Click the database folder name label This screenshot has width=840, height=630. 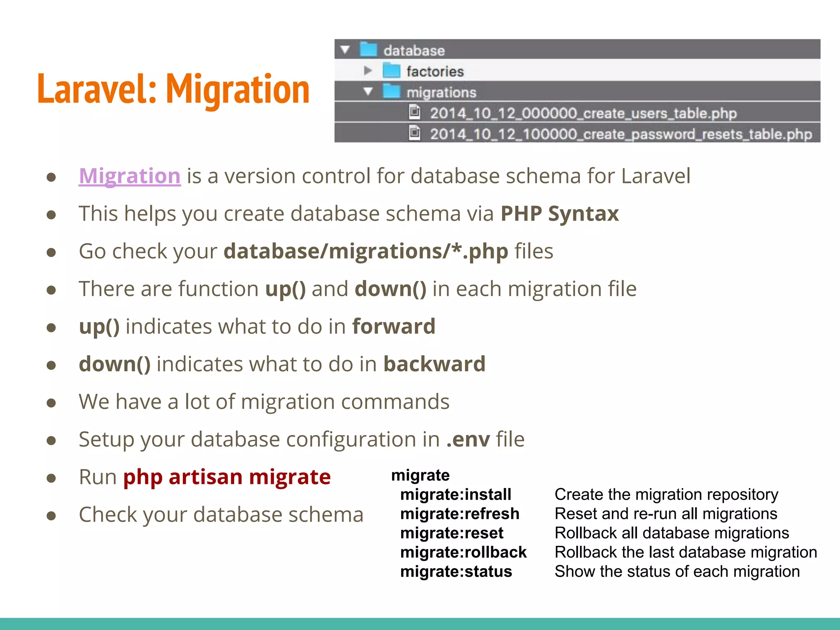click(414, 50)
